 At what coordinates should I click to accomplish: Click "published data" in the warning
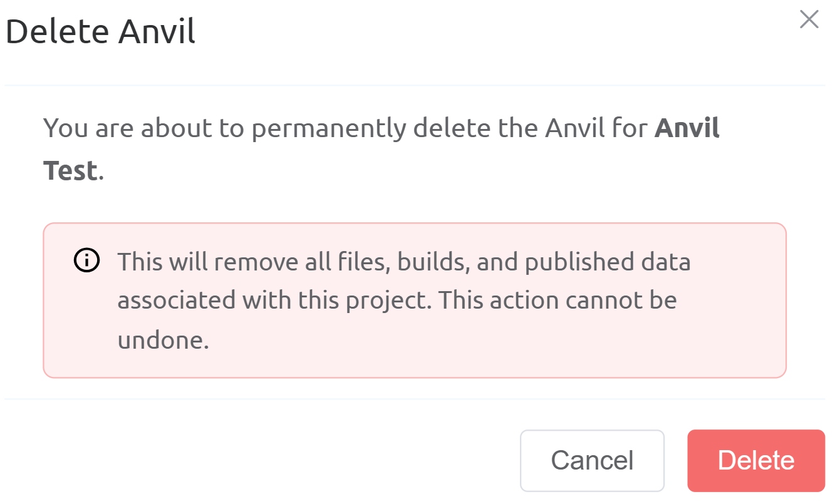608,261
